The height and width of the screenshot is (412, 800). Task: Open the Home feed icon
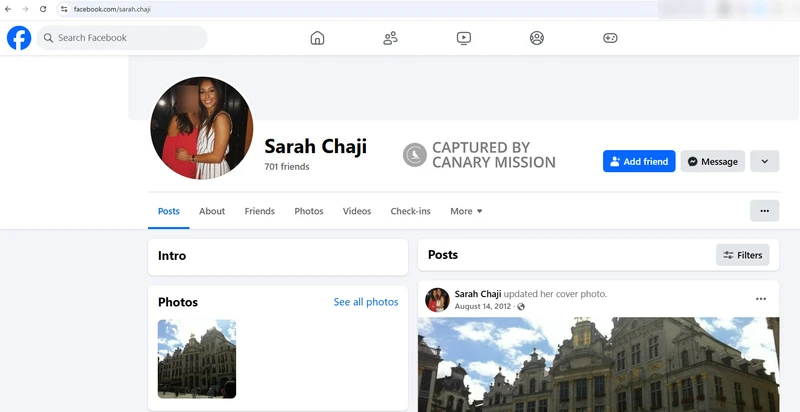point(317,38)
